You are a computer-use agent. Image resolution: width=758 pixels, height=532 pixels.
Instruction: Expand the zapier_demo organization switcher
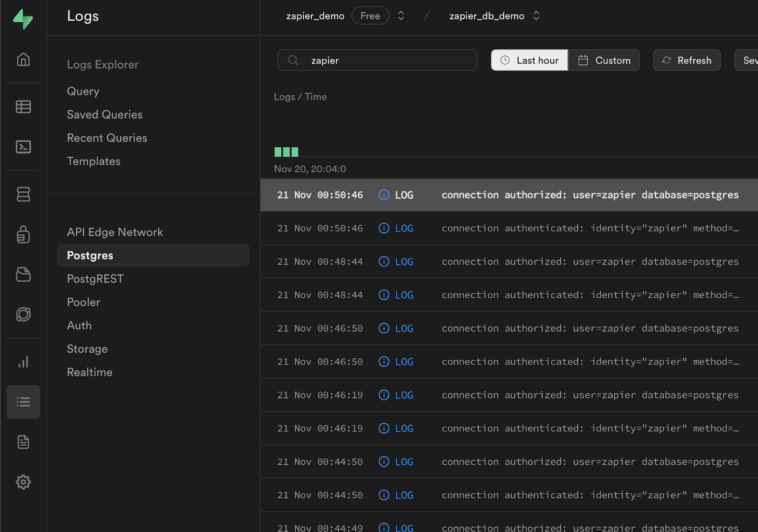[x=401, y=16]
